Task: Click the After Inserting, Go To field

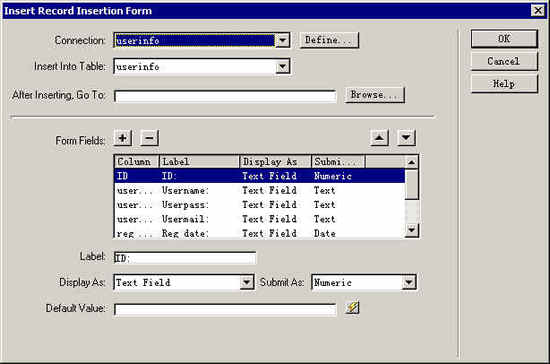Action: click(225, 96)
